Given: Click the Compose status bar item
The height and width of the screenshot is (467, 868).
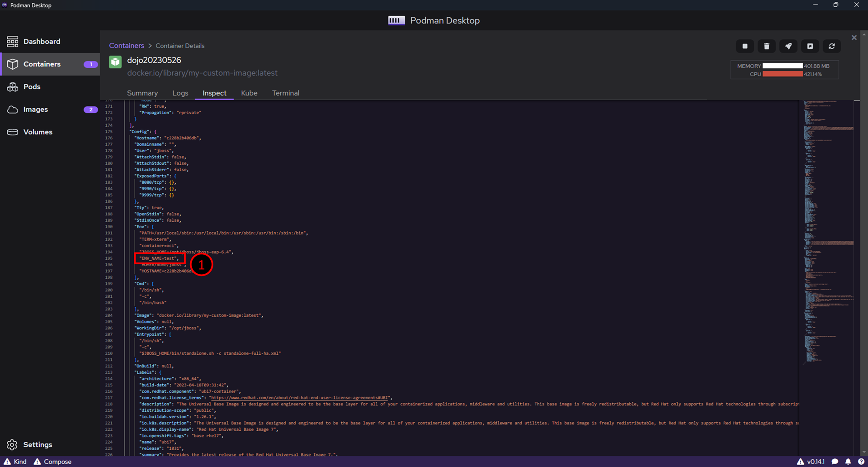Looking at the screenshot, I should coord(52,462).
